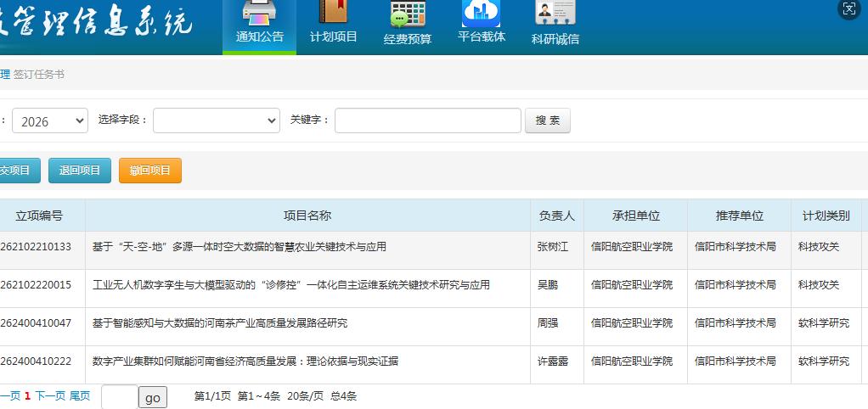Click the calculator icon above 经费预算
This screenshot has width=868, height=409.
pyautogui.click(x=408, y=14)
